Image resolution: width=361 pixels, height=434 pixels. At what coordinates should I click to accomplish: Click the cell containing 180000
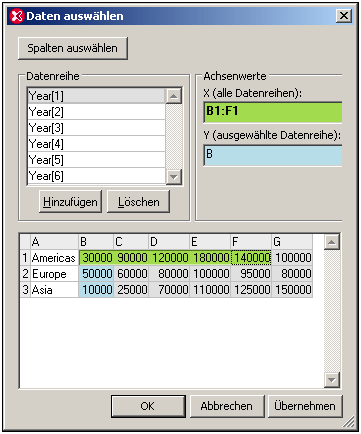(210, 258)
